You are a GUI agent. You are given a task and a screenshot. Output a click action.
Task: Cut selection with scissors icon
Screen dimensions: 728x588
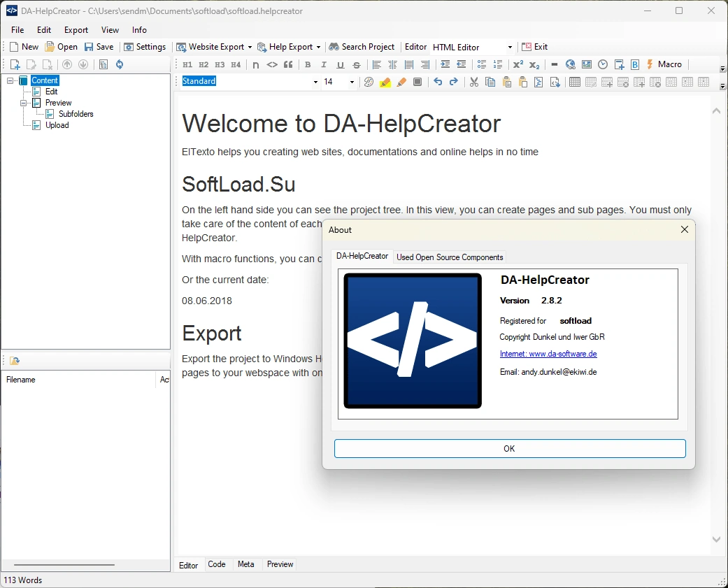tap(473, 82)
